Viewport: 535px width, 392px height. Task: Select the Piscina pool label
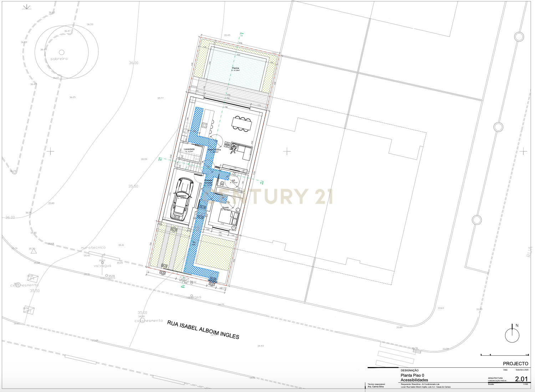(x=235, y=69)
